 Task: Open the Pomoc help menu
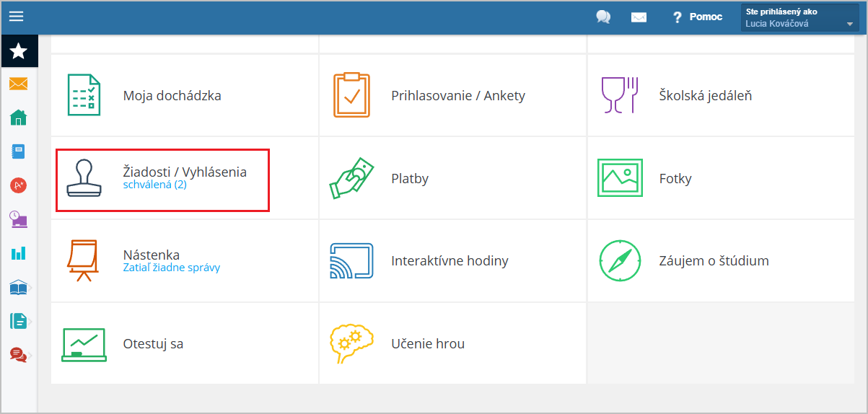click(697, 17)
